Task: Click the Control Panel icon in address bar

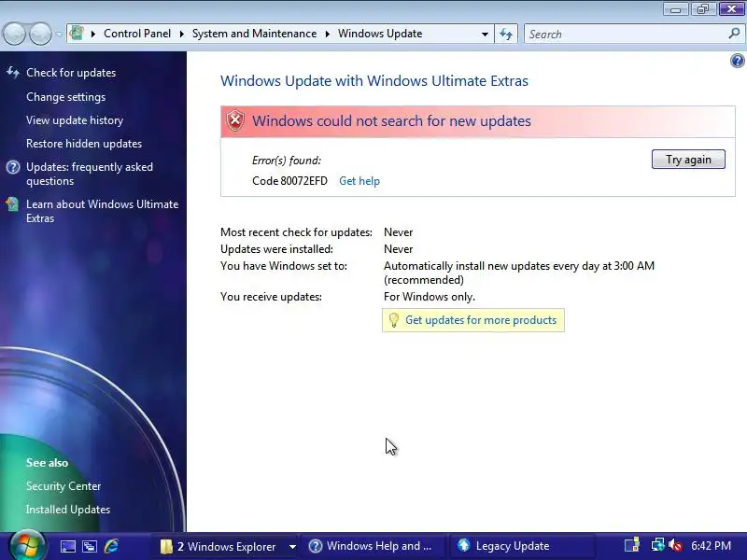Action: point(77,34)
